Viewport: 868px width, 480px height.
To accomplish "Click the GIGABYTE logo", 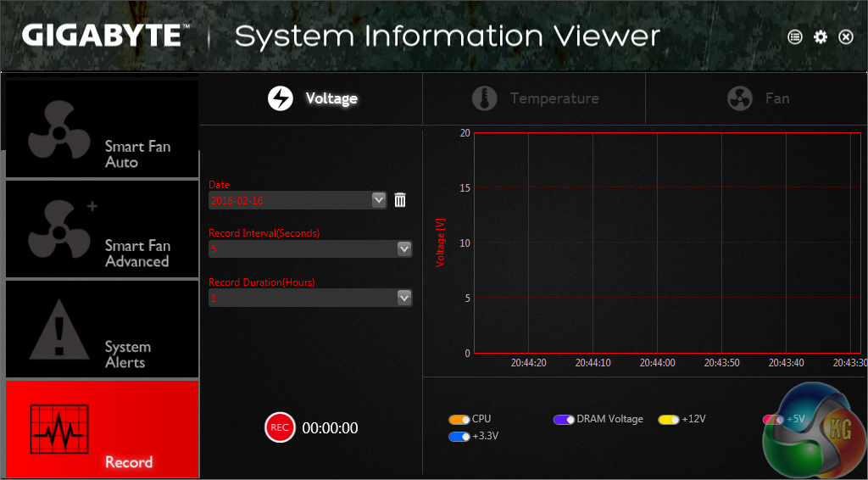I will pos(105,36).
